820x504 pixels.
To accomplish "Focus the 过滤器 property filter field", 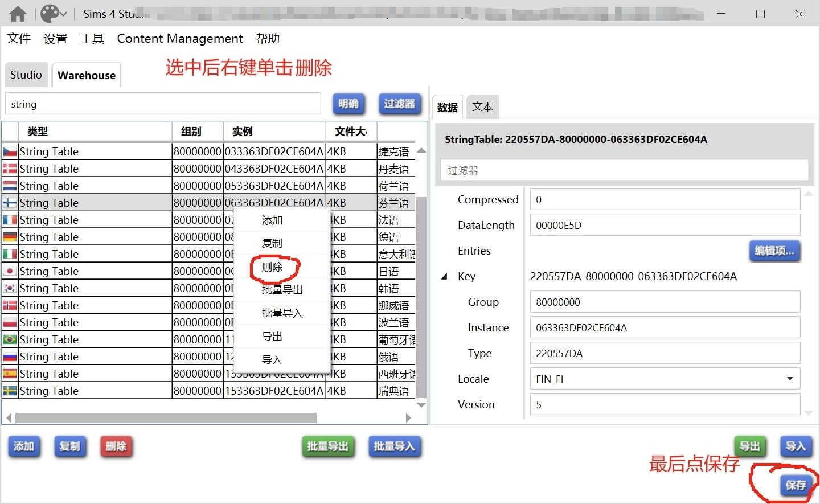I will 625,170.
